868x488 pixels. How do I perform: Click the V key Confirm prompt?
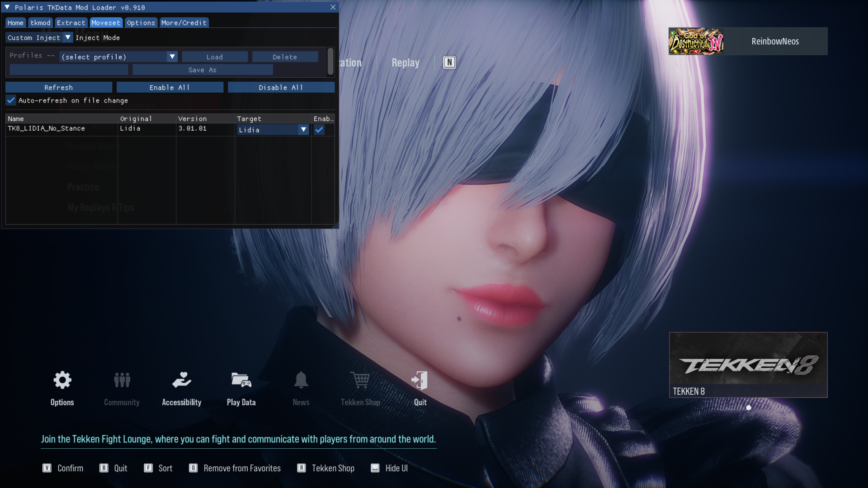tap(63, 468)
